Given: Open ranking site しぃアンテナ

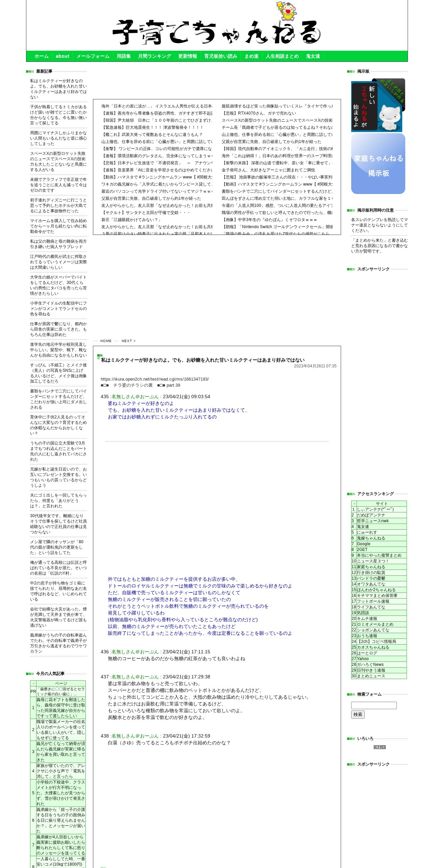Looking at the screenshot, I should point(376,509).
